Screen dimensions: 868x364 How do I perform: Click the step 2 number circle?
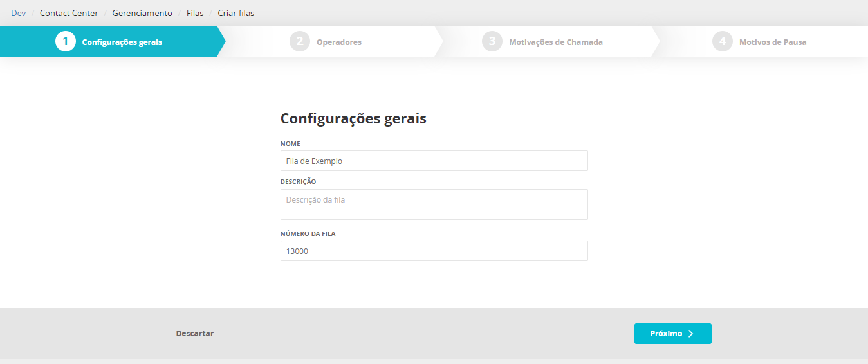coord(299,42)
